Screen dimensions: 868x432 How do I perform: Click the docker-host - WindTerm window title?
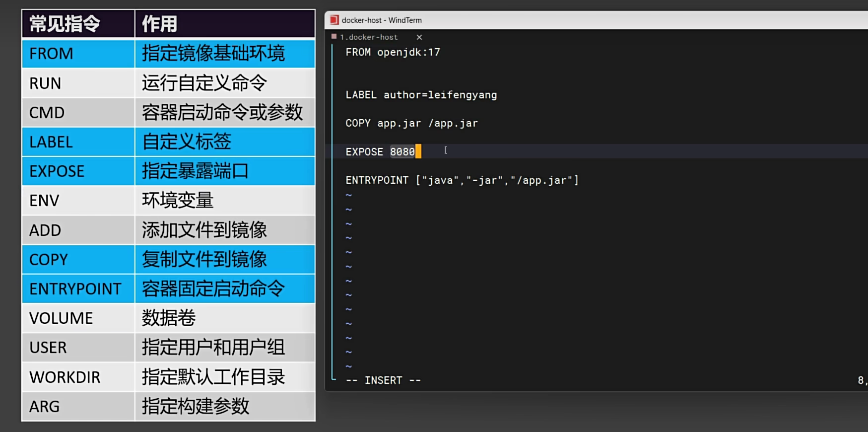pyautogui.click(x=382, y=20)
